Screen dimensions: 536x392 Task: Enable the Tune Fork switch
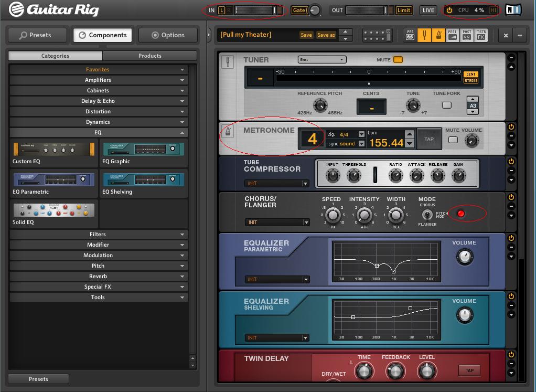click(446, 105)
